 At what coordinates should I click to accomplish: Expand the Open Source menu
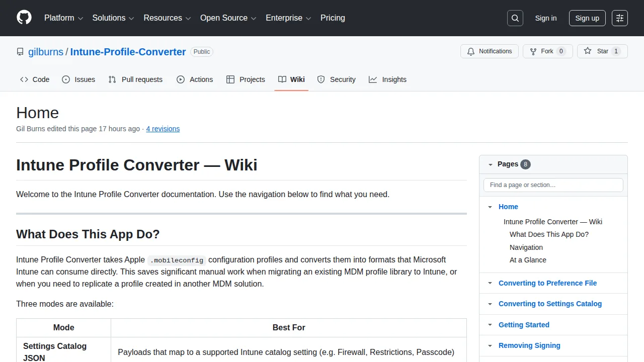pos(228,18)
